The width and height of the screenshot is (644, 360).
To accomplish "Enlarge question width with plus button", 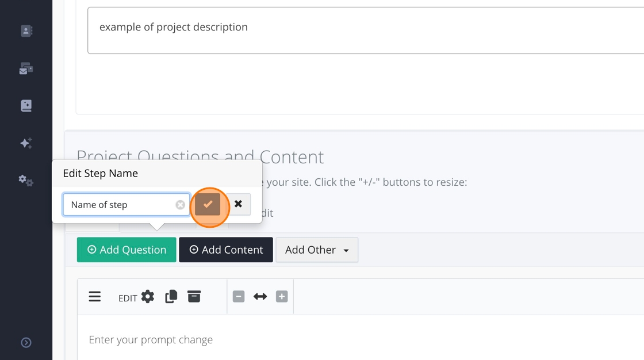I will click(x=281, y=297).
